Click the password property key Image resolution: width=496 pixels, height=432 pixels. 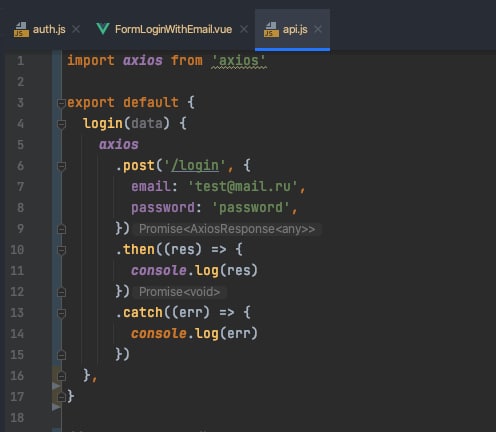tap(163, 208)
